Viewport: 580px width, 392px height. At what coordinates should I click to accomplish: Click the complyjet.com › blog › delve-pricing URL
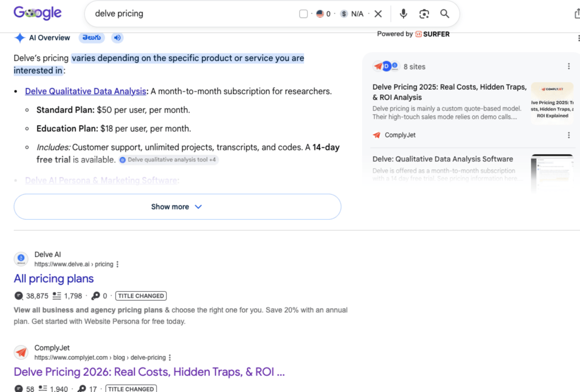click(x=100, y=358)
